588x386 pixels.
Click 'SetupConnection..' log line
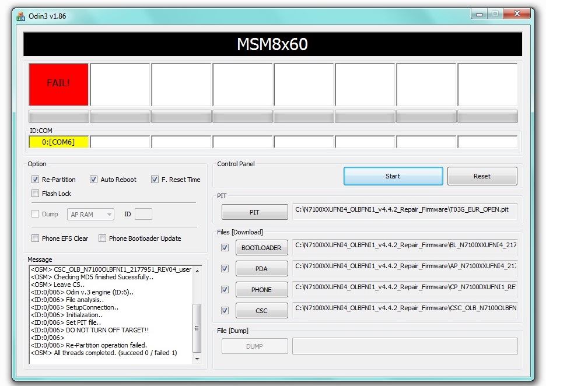click(75, 307)
